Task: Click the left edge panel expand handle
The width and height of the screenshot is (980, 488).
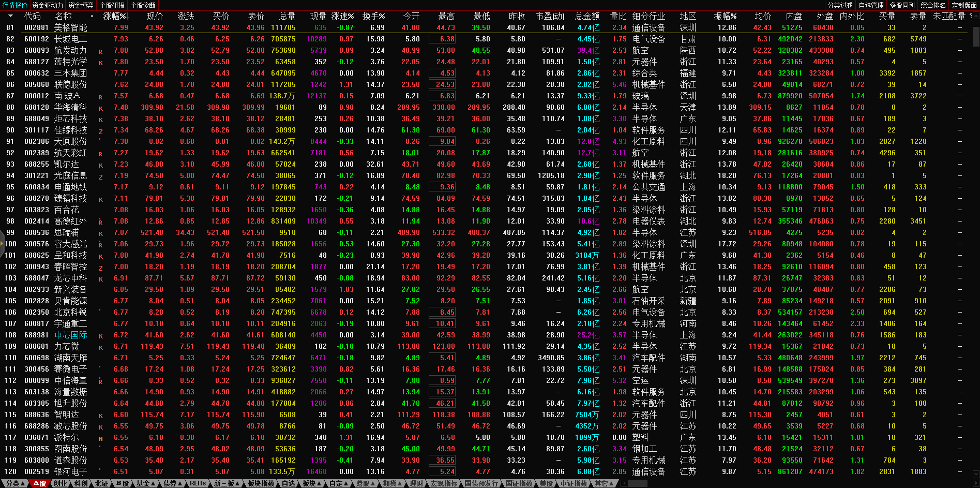Action: pos(2,243)
